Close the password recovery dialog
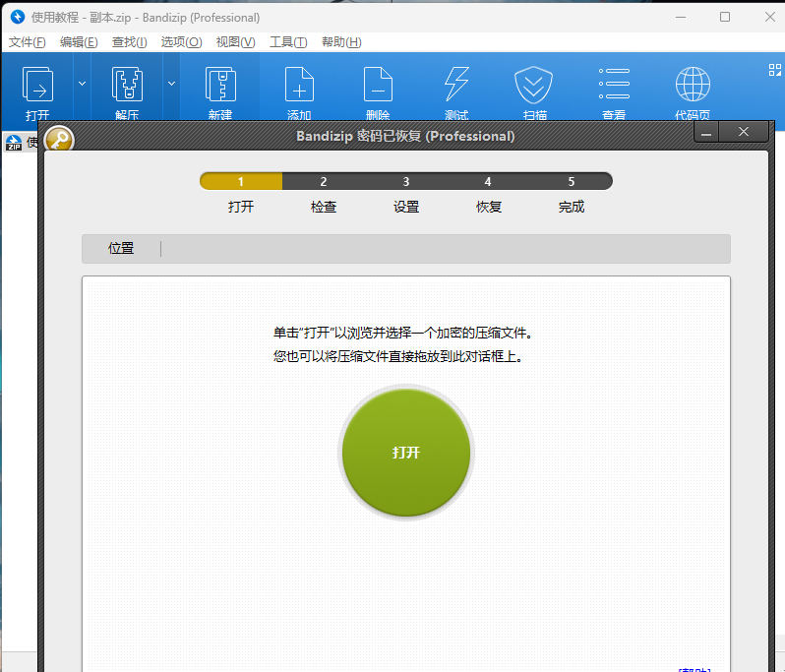 (744, 132)
